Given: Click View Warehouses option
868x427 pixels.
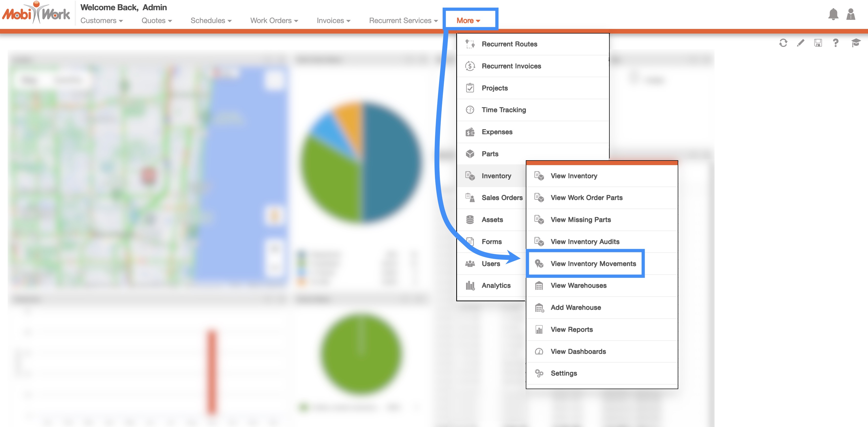Looking at the screenshot, I should point(578,286).
